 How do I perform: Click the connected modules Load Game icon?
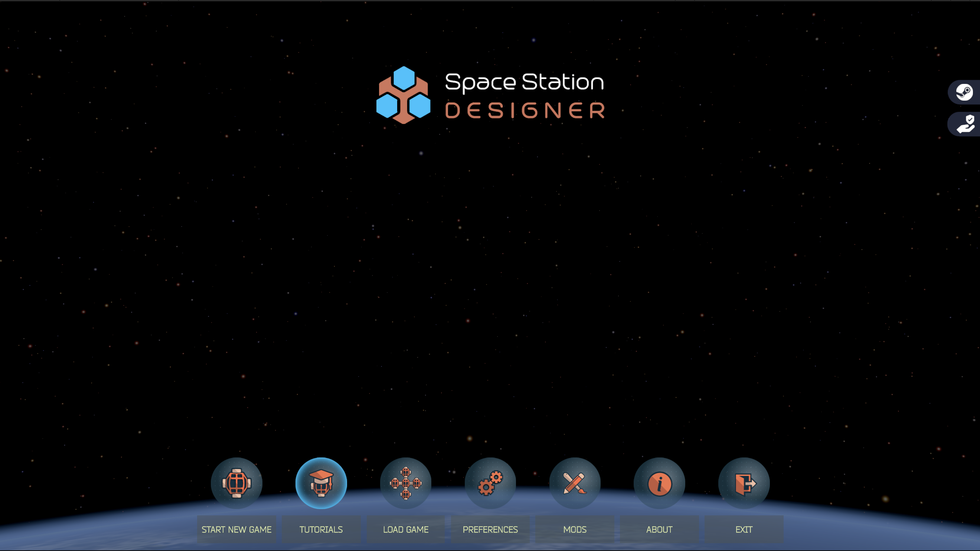pos(405,483)
